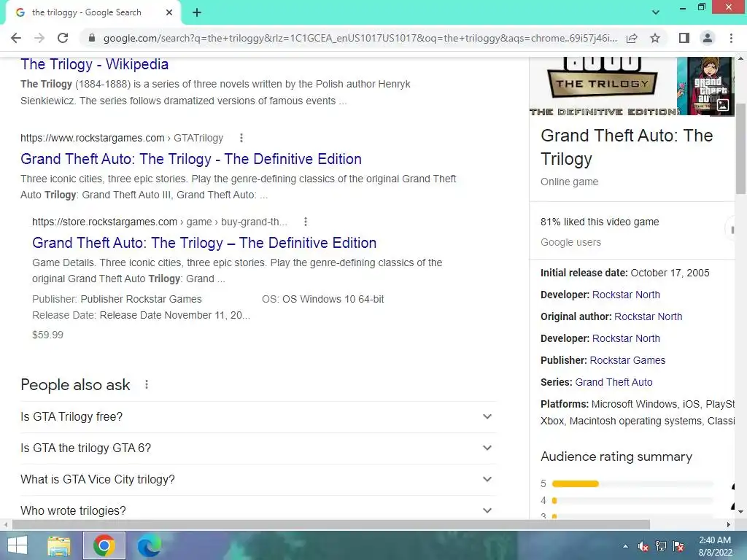Click the 5-star rating bar
Screen dimensions: 747x560
coord(632,484)
